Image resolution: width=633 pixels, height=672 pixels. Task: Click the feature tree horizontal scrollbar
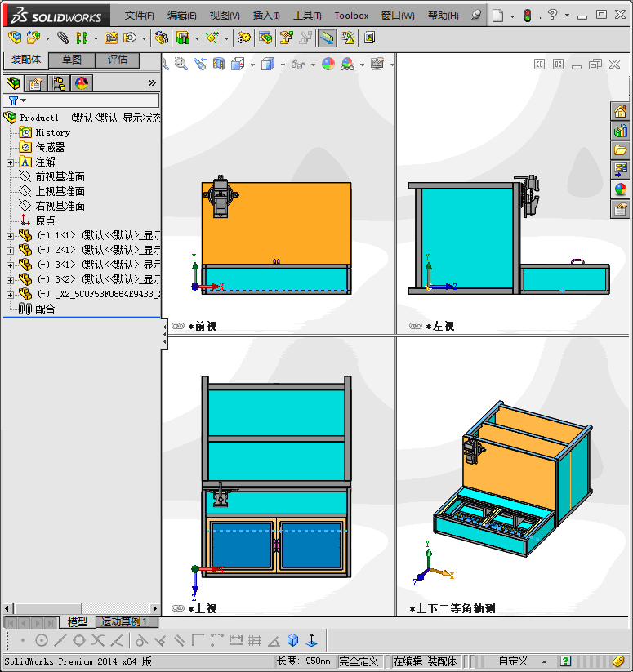(x=82, y=608)
